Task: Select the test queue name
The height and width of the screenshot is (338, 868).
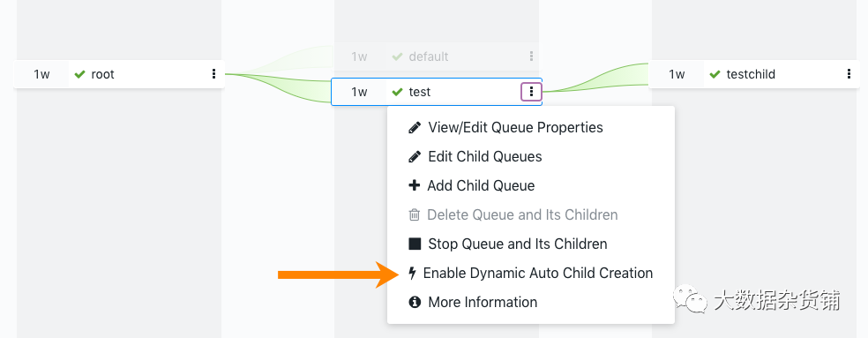Action: (420, 92)
